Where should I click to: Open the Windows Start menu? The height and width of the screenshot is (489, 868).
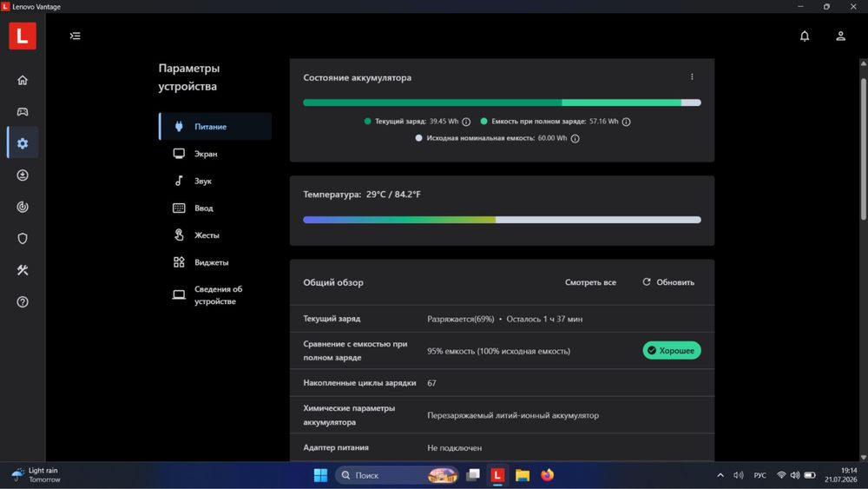point(320,475)
